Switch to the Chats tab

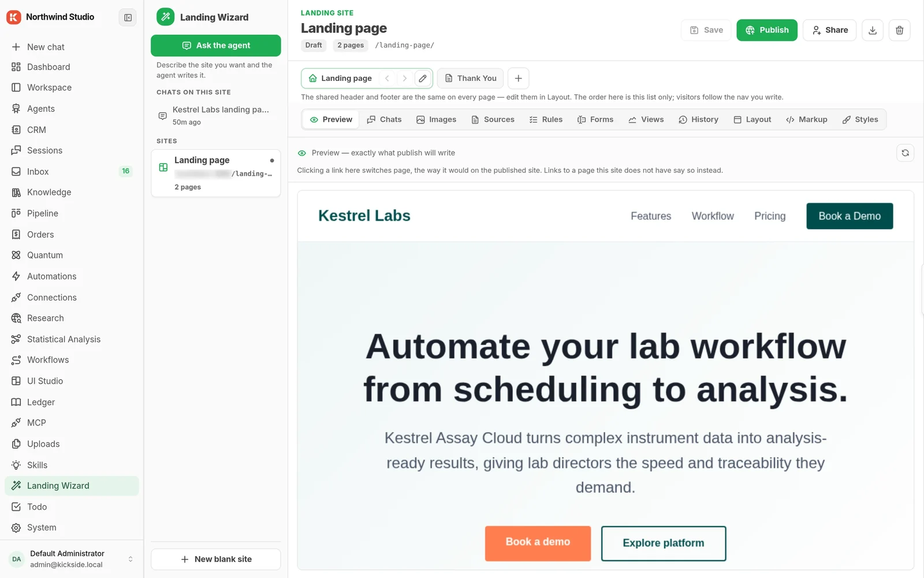pyautogui.click(x=384, y=120)
